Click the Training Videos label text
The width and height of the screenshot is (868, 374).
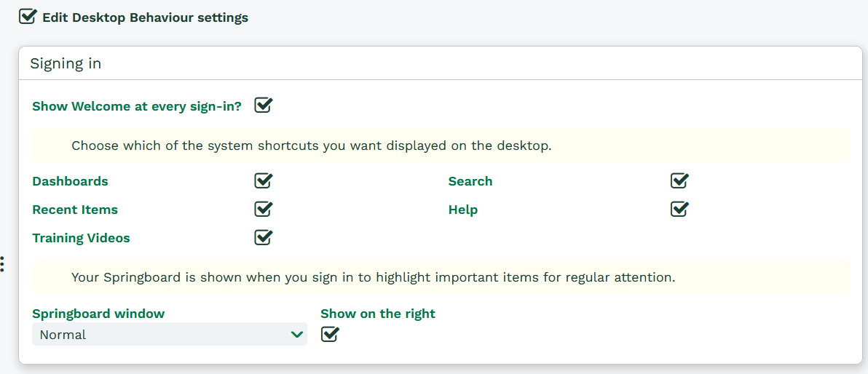(x=81, y=238)
